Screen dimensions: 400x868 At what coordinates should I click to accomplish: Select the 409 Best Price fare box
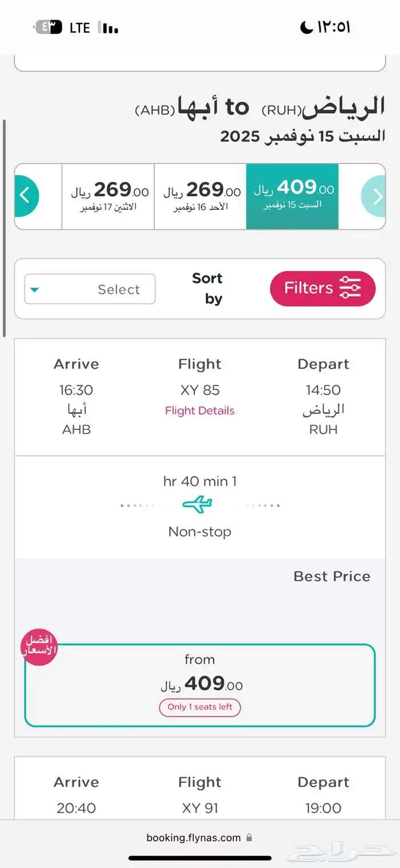pyautogui.click(x=200, y=684)
